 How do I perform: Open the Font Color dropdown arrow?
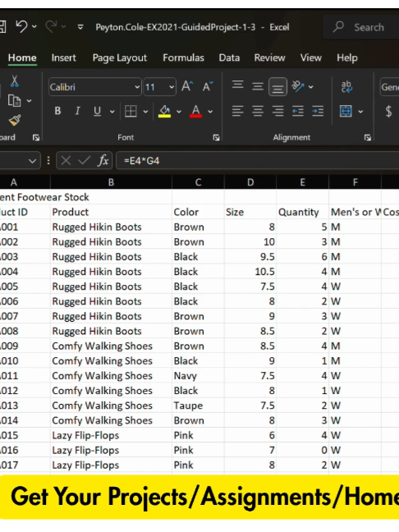click(x=210, y=112)
